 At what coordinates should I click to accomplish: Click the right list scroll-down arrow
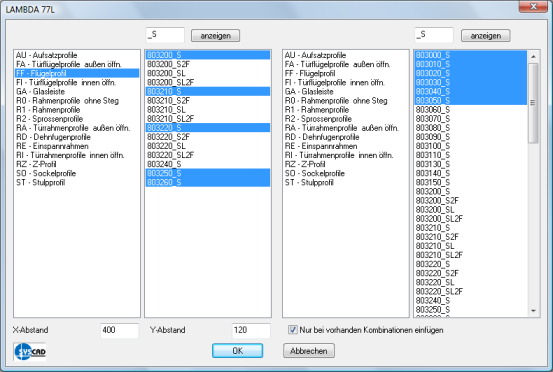(533, 311)
